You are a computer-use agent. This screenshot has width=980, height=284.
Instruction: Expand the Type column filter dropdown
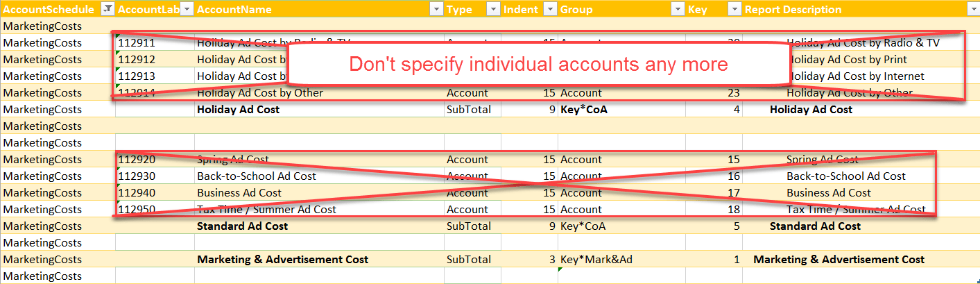[493, 10]
